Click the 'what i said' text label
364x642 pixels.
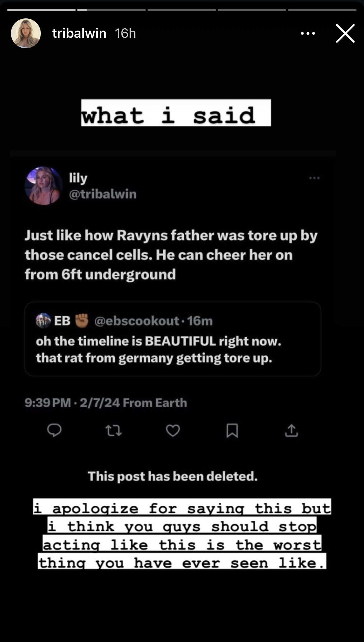pyautogui.click(x=176, y=113)
